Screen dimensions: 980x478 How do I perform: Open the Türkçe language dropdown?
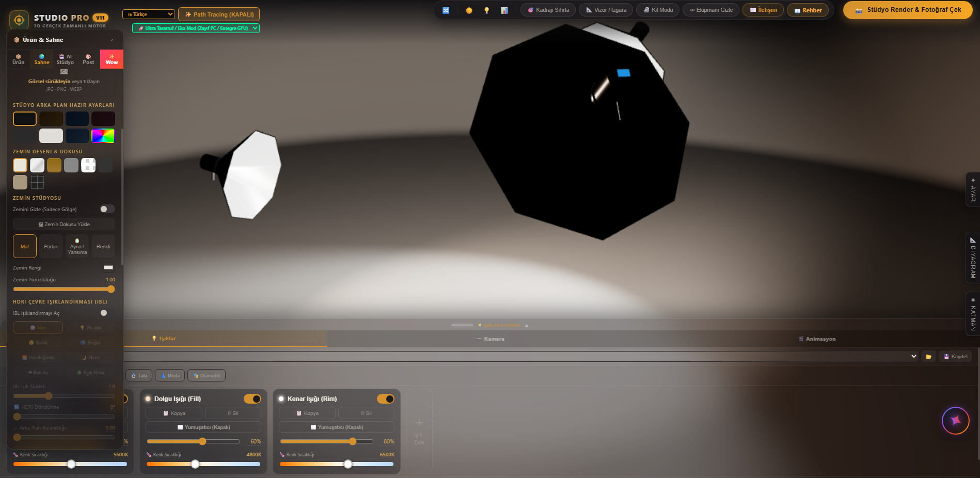coord(149,14)
